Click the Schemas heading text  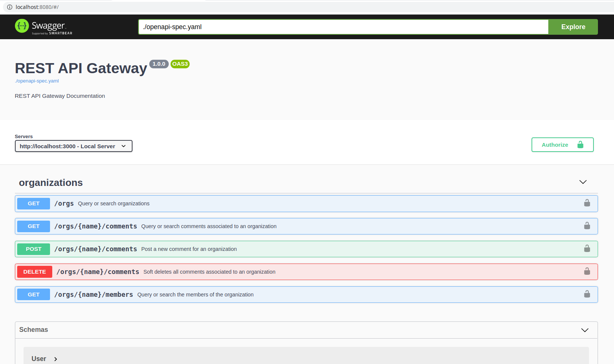pyautogui.click(x=34, y=330)
